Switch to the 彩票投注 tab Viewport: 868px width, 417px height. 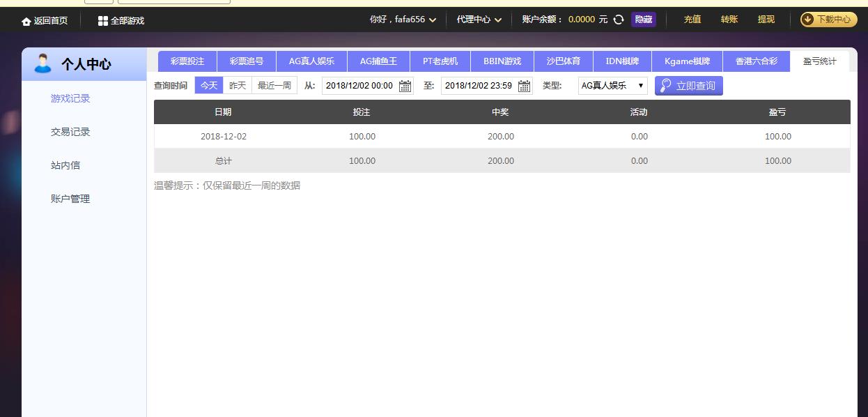click(187, 61)
